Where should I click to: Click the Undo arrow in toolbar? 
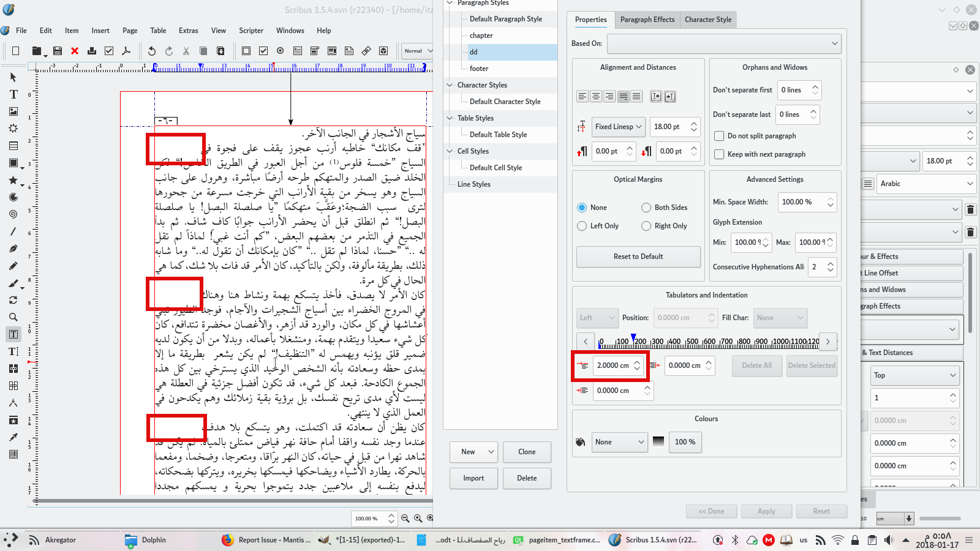click(152, 51)
